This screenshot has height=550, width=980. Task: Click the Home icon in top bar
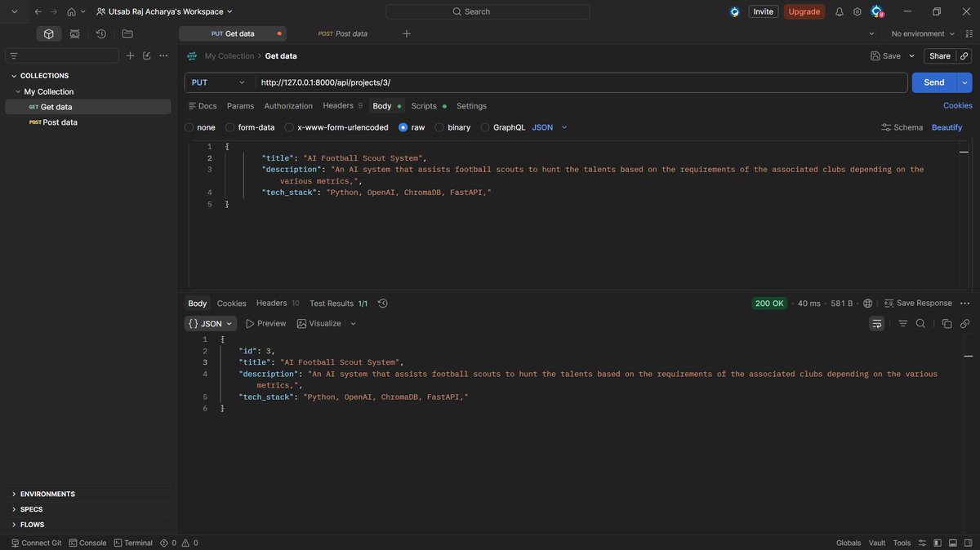[72, 11]
